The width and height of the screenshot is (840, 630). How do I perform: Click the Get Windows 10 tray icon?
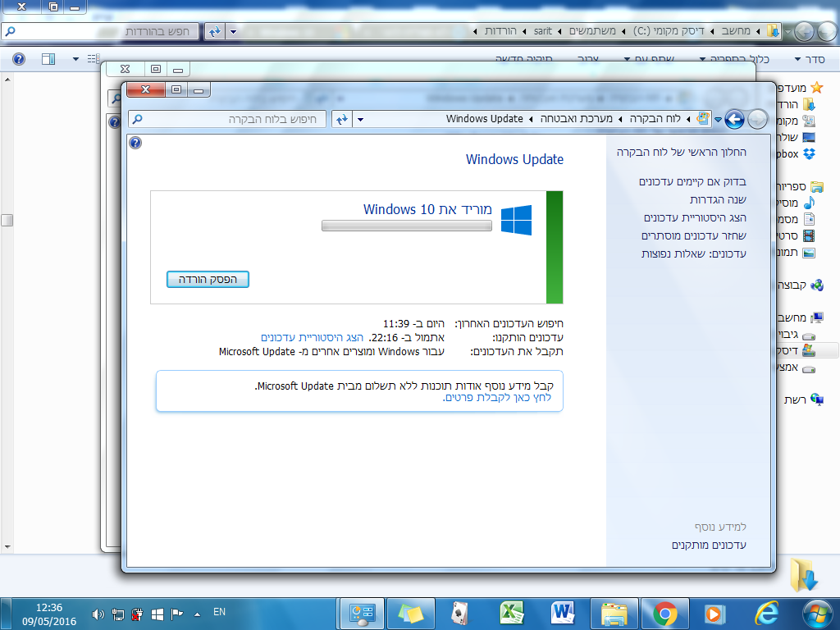coord(157,614)
